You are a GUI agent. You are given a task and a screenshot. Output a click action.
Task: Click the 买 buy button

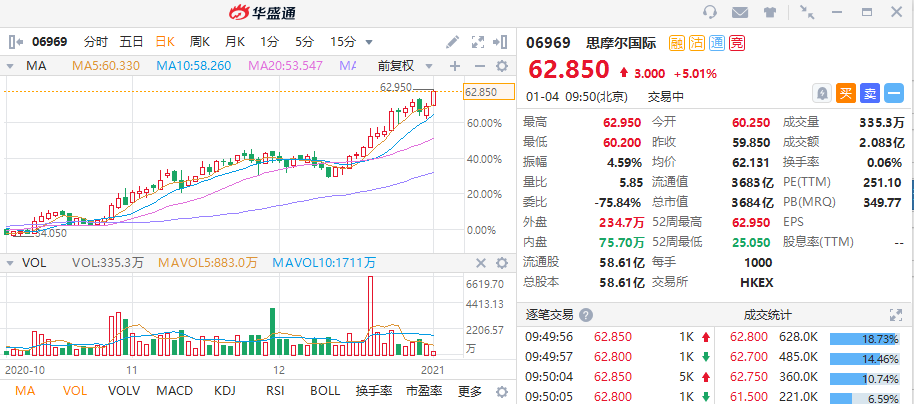coord(846,93)
